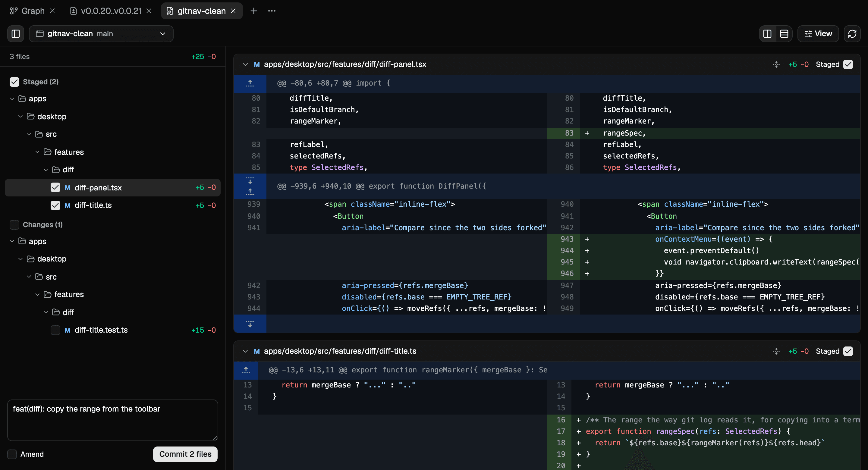The image size is (868, 470).
Task: Check the Changes (1) group checkbox
Action: tap(14, 225)
